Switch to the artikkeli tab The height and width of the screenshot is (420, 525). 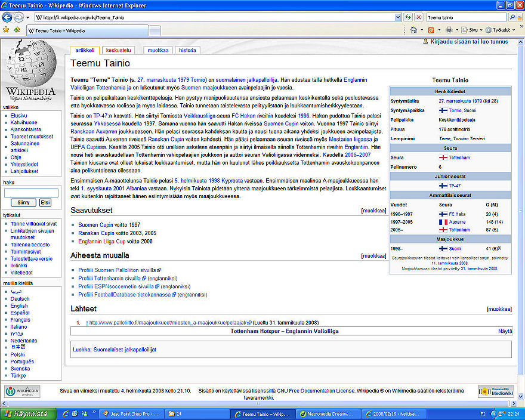(85, 50)
